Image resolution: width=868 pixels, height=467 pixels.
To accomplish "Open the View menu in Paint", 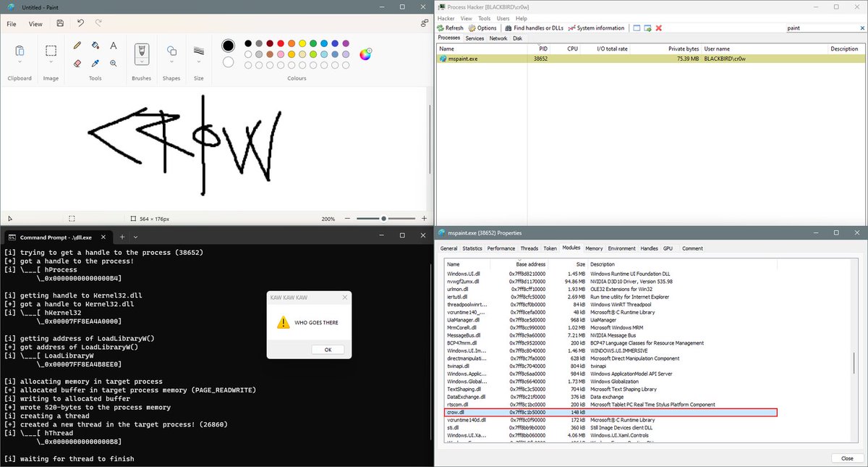I will pyautogui.click(x=35, y=24).
